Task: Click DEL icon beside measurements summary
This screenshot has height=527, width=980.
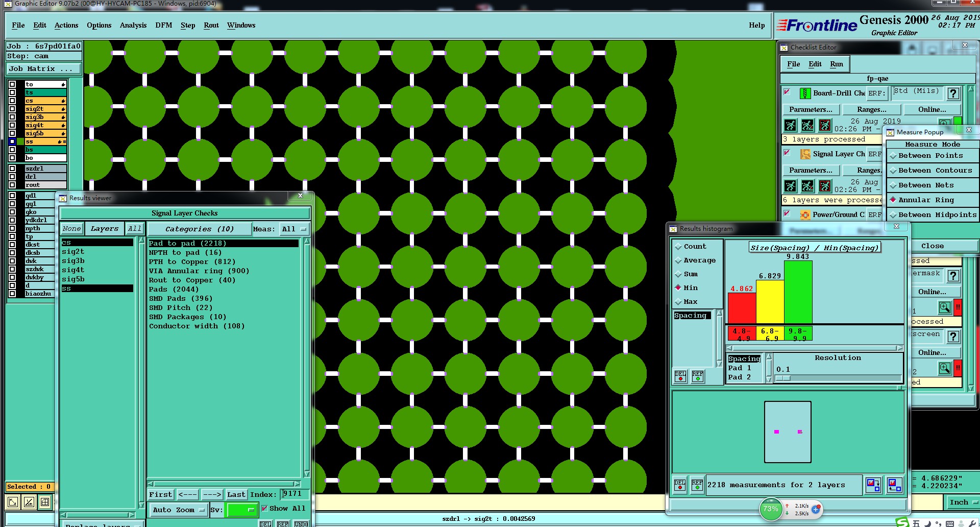Action: (680, 485)
